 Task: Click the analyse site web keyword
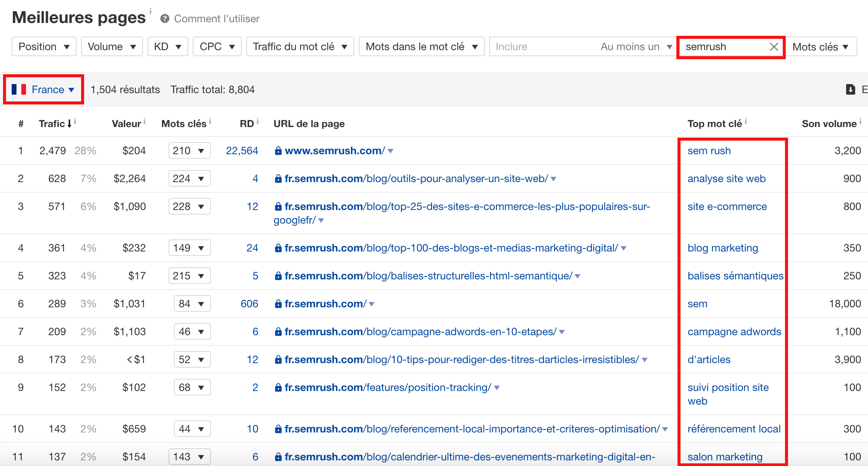click(x=727, y=179)
